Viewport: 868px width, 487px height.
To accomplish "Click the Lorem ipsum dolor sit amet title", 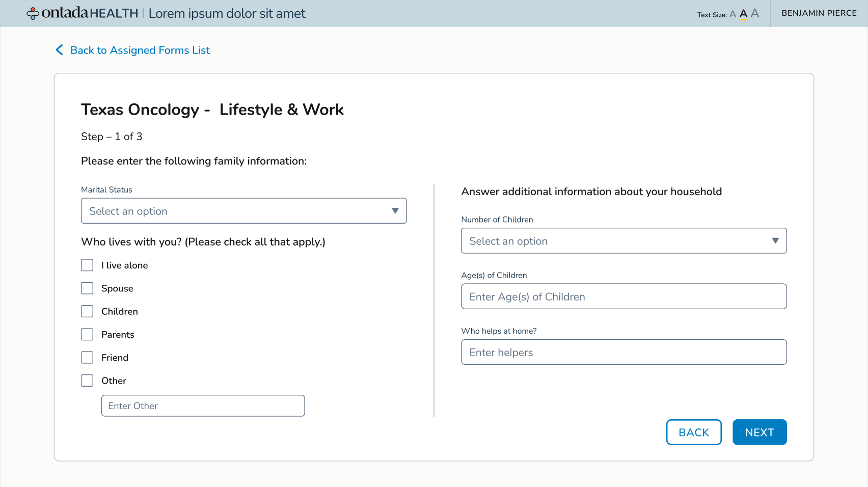I will 227,14.
